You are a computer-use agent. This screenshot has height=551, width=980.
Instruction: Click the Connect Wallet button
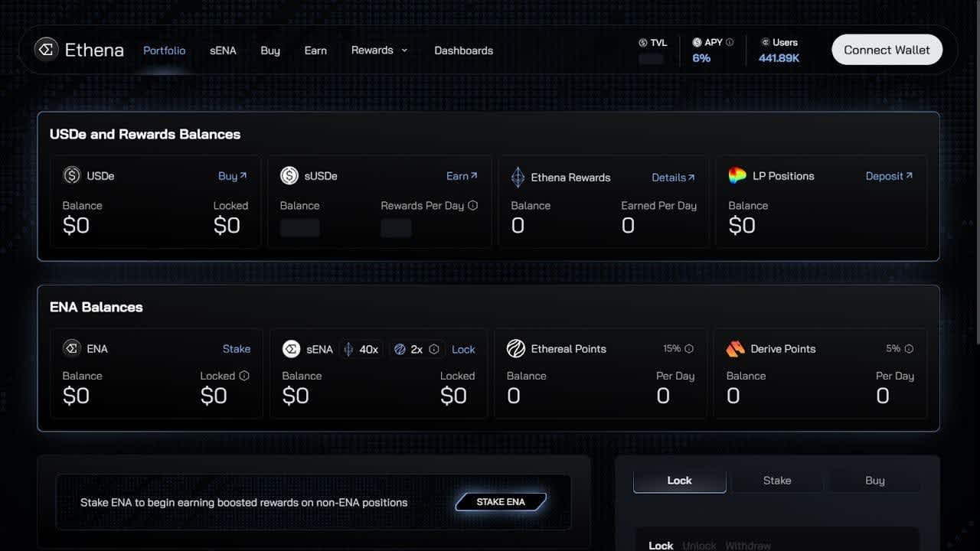tap(887, 50)
